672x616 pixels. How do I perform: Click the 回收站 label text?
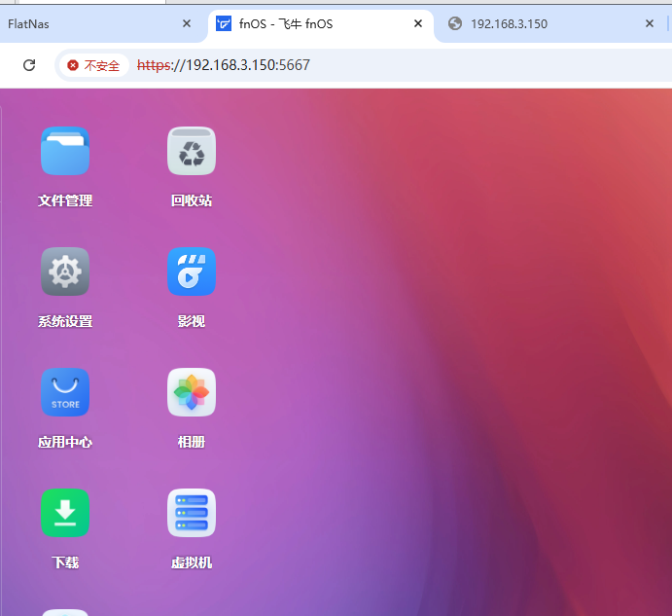pos(192,200)
